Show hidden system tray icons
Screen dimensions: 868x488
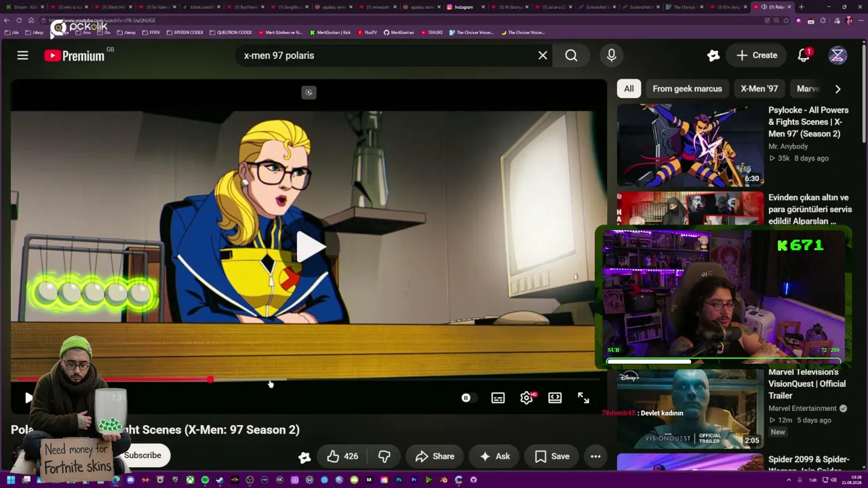point(789,480)
